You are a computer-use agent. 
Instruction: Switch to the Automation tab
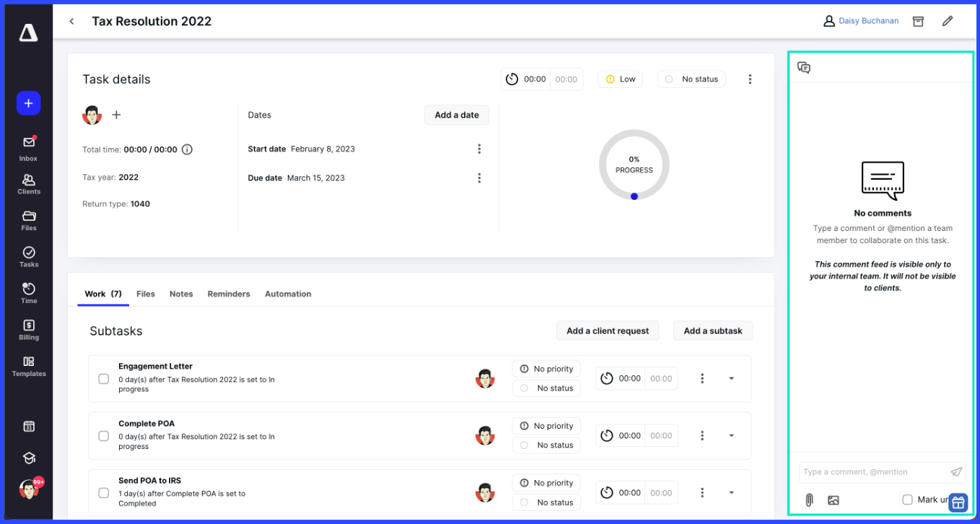pyautogui.click(x=288, y=294)
